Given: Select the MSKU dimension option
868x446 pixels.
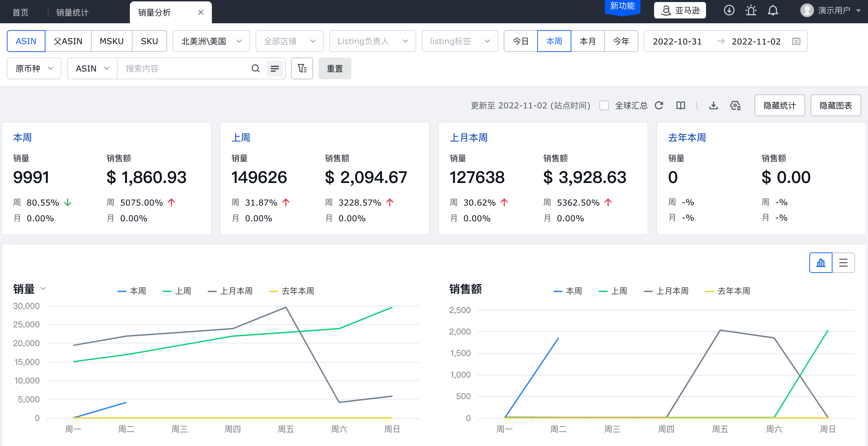Looking at the screenshot, I should 112,41.
